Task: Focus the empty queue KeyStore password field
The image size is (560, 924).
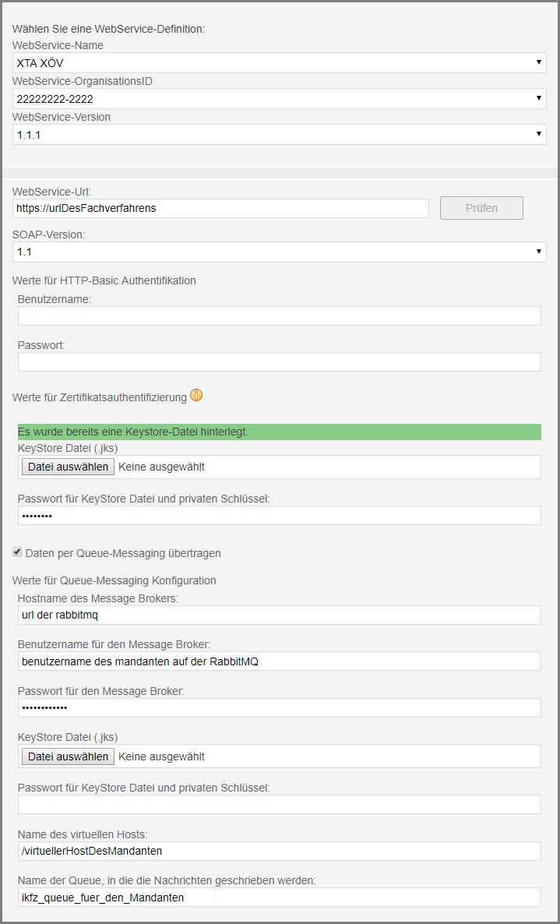Action: (279, 804)
